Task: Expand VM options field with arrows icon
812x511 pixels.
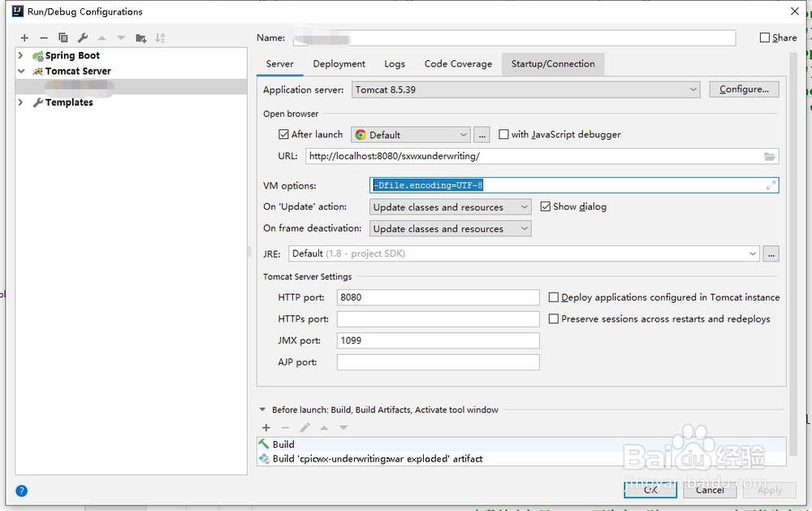Action: point(771,185)
